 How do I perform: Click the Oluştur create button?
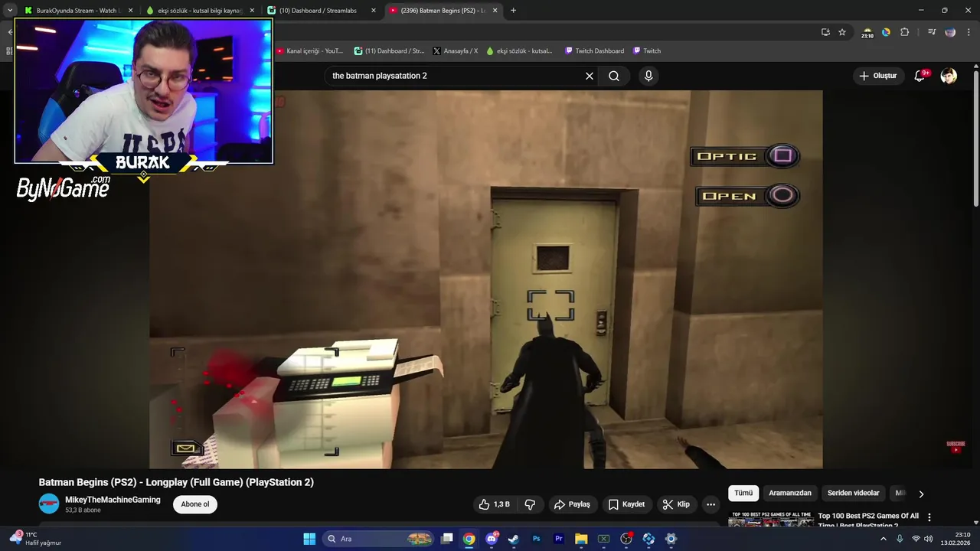[877, 76]
